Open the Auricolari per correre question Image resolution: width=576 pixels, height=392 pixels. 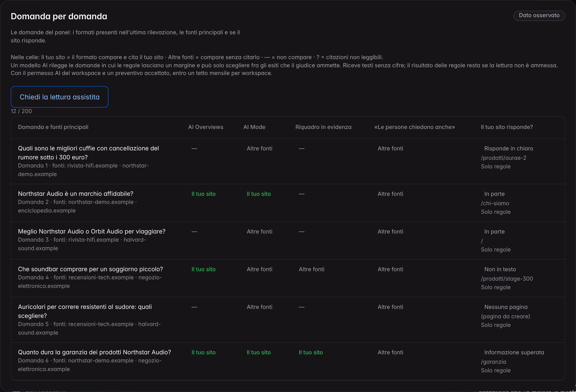85,311
